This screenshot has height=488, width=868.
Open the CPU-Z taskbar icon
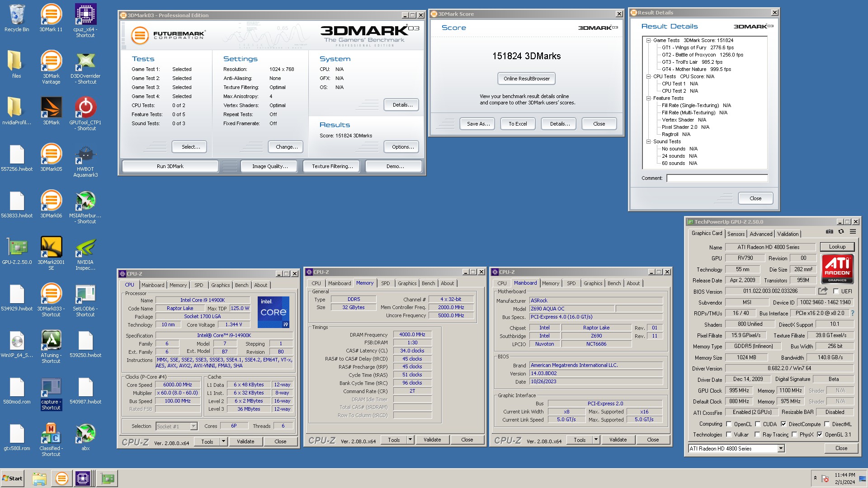pos(83,479)
